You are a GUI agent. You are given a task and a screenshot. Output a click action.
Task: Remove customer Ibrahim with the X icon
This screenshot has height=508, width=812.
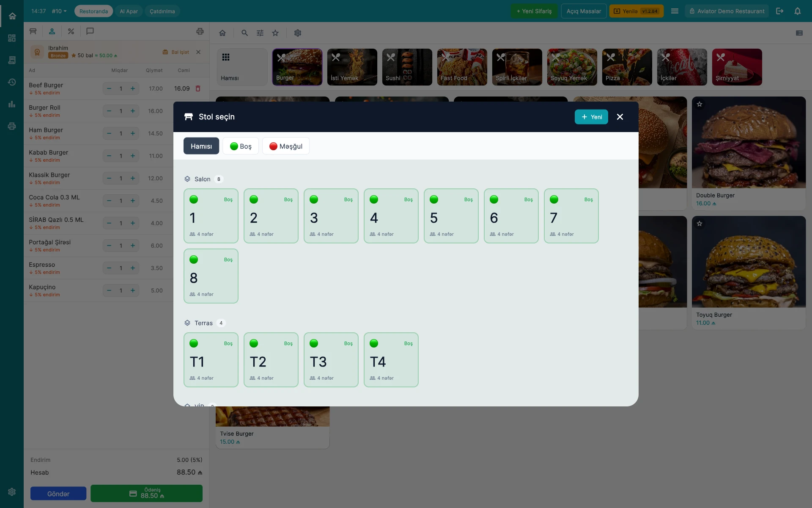click(198, 52)
